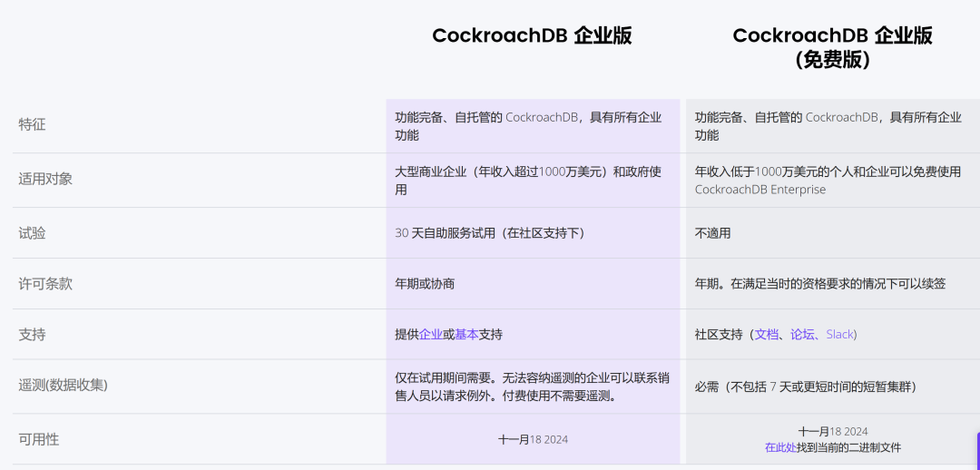Select the 年收入低于1000万美元 cell text
This screenshot has width=980, height=470.
point(828,181)
